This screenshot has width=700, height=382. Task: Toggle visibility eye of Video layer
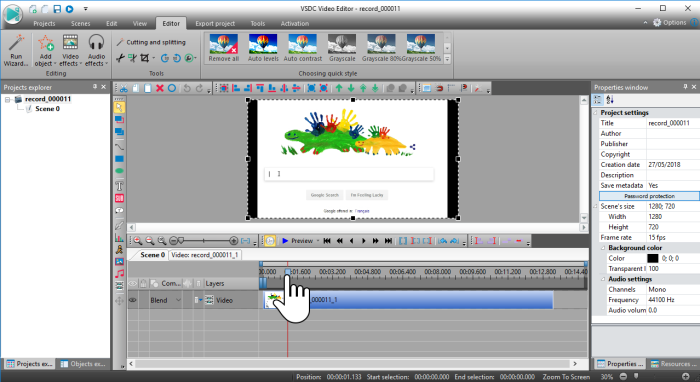[133, 300]
